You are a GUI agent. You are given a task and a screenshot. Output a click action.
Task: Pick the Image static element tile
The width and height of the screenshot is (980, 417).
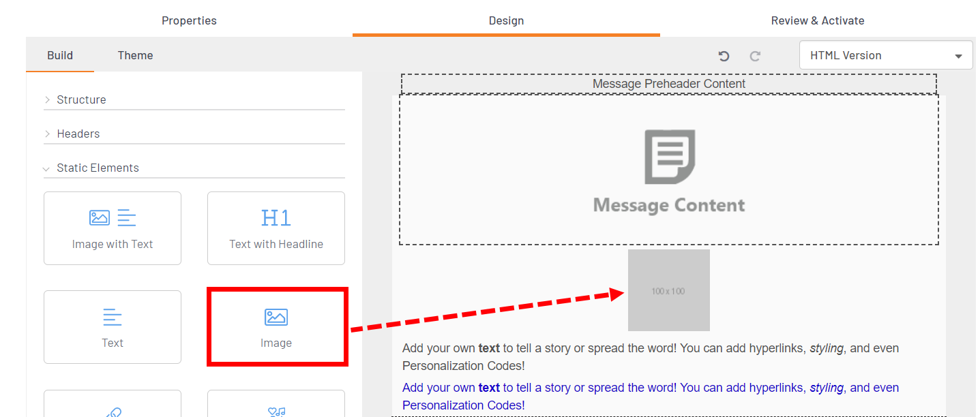tap(276, 327)
